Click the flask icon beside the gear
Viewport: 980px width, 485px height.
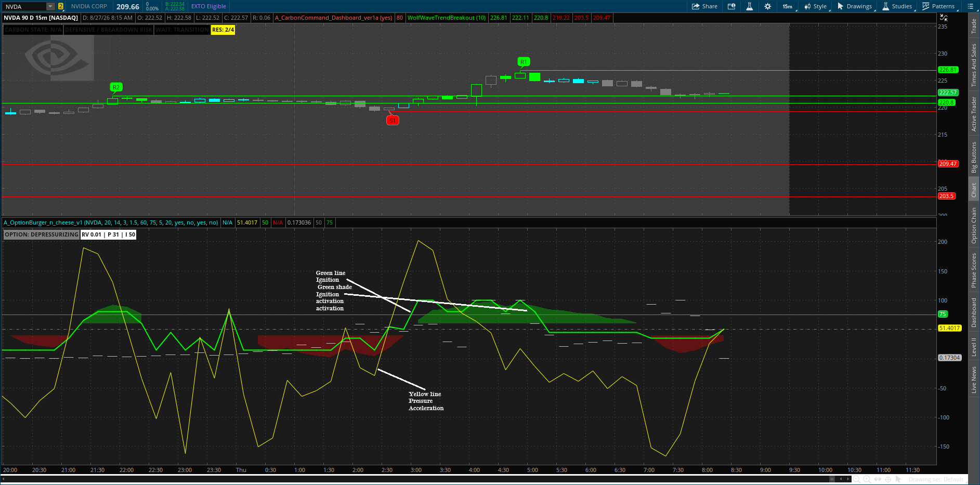click(750, 6)
